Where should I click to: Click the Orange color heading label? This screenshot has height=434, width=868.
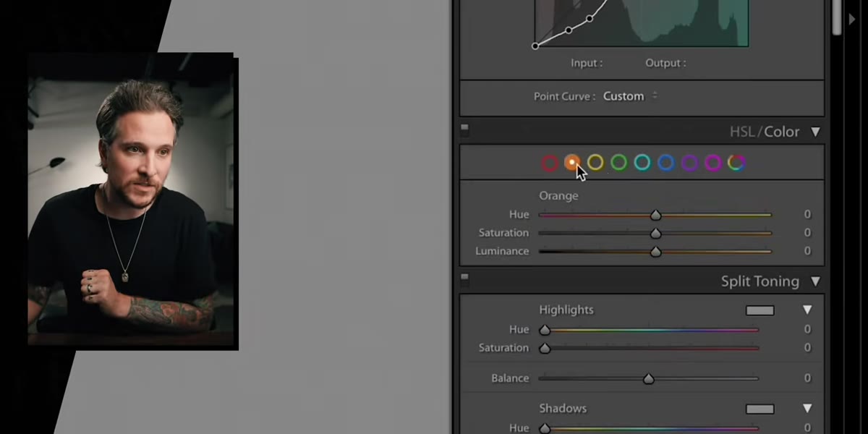[x=558, y=195]
